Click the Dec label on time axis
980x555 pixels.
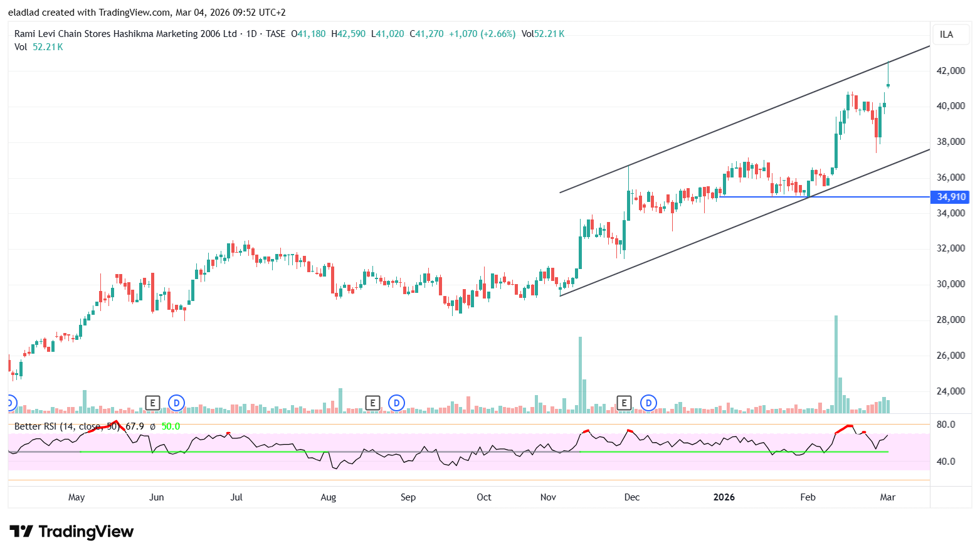(x=632, y=497)
